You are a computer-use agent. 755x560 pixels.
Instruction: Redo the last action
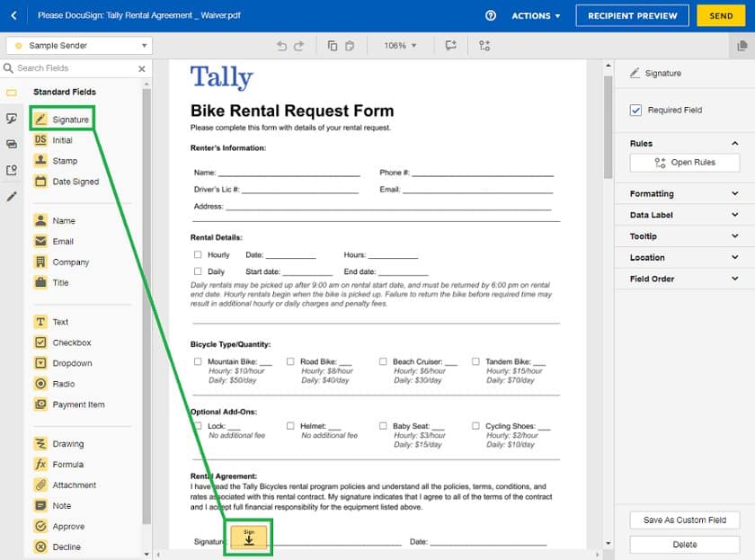[299, 46]
